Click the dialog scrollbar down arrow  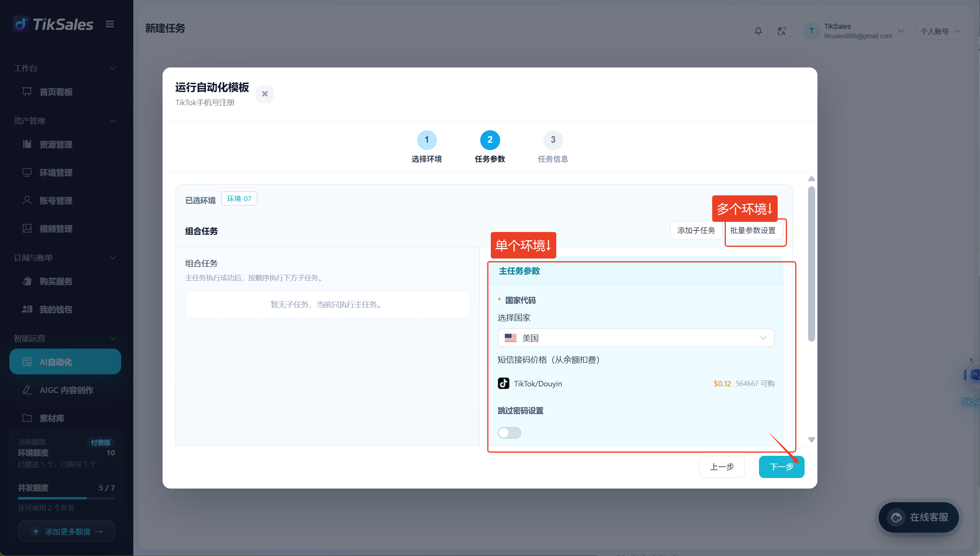click(x=812, y=440)
